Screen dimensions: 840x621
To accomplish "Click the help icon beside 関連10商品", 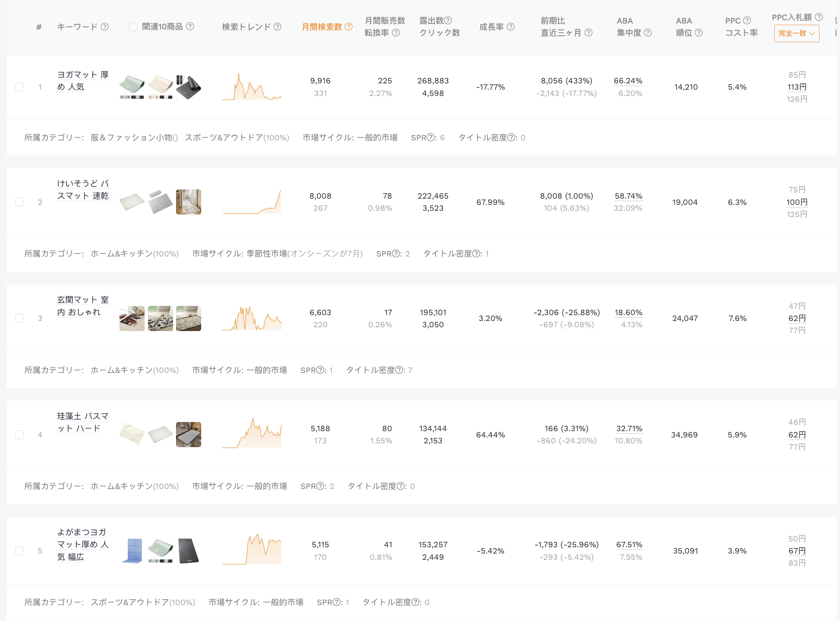I will point(190,26).
